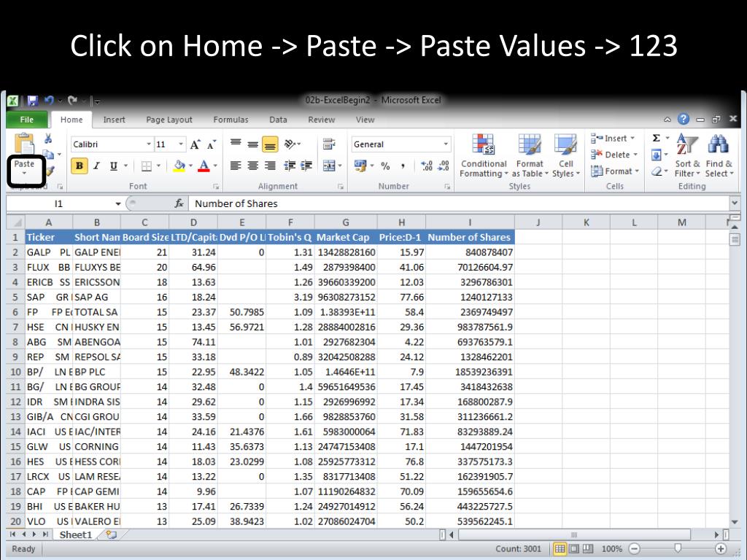Switch to the Insert tab
747x560 pixels.
[x=114, y=120]
